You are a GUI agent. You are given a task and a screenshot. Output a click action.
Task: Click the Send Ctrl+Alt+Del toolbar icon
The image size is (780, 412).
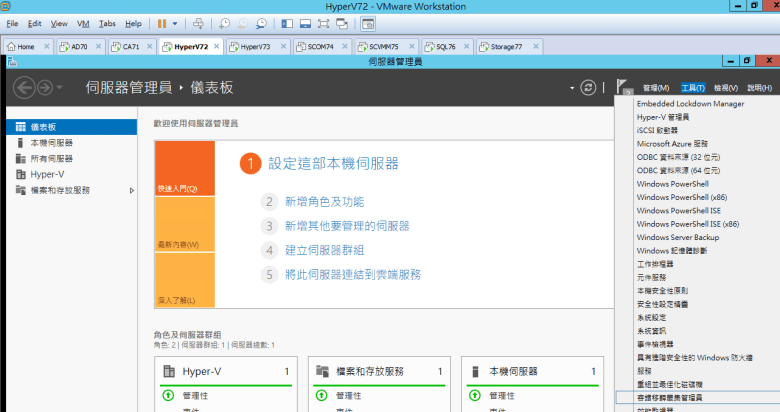coord(198,22)
